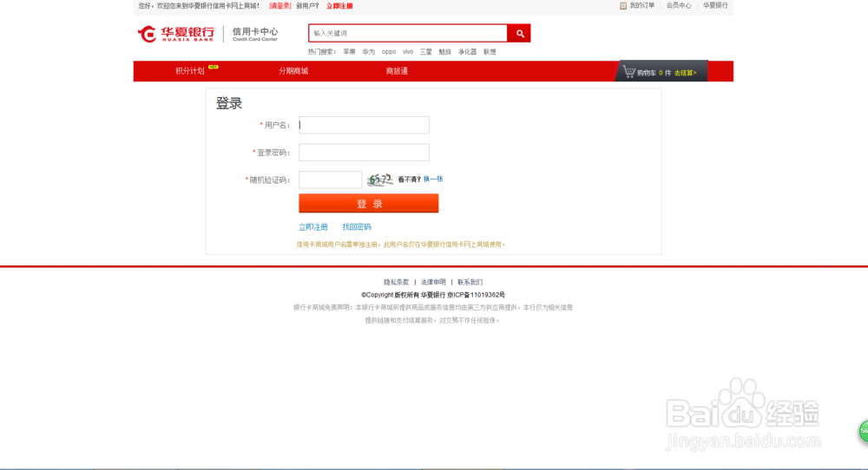Click the 找回密码 link
Image resolution: width=868 pixels, height=470 pixels.
[357, 226]
